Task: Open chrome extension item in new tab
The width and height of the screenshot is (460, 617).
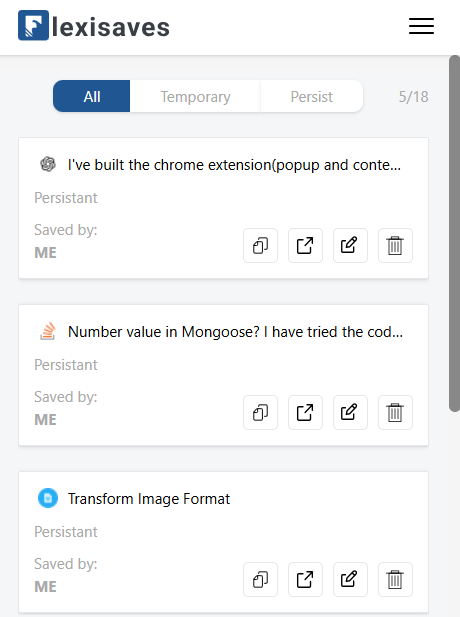Action: coord(305,246)
